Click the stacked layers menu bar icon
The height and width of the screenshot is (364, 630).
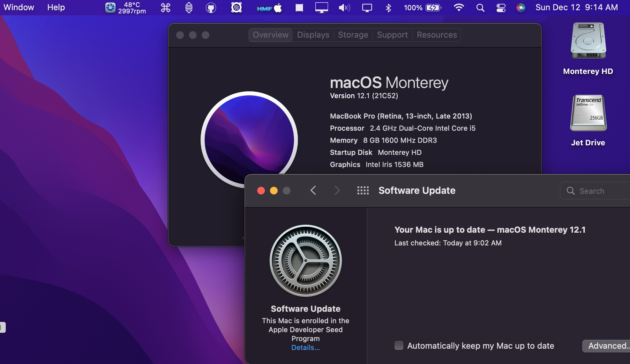[189, 8]
